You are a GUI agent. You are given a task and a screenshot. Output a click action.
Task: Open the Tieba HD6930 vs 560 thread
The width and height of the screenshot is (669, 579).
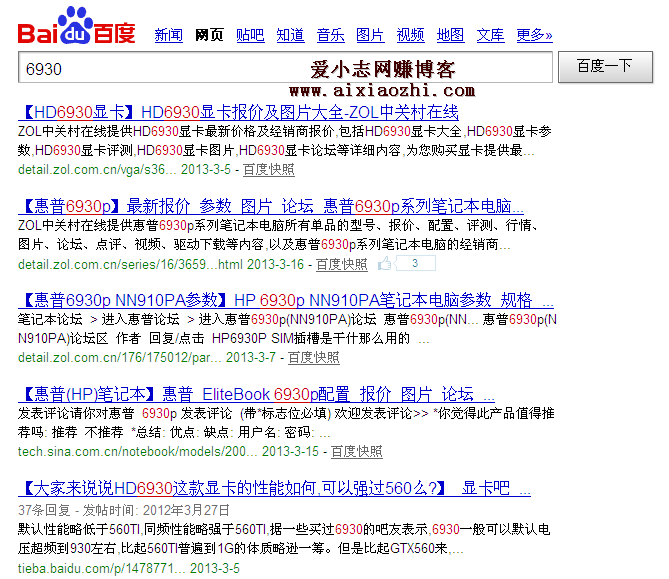(x=274, y=488)
